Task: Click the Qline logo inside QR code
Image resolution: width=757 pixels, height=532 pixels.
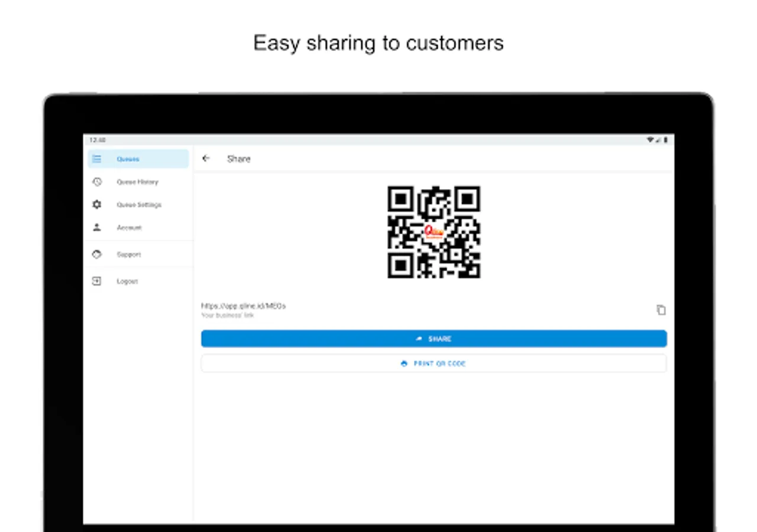Action: [x=435, y=232]
